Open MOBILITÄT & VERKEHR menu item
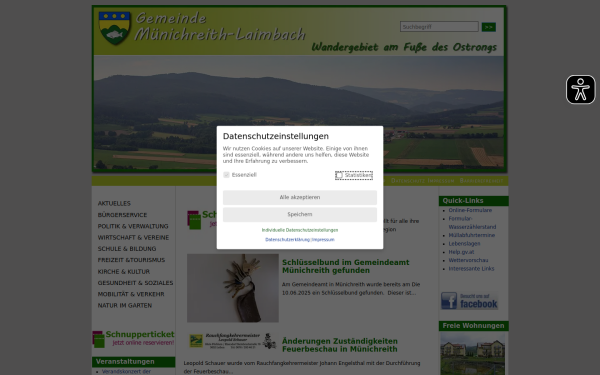Viewport: 600px width, 375px height. [131, 294]
